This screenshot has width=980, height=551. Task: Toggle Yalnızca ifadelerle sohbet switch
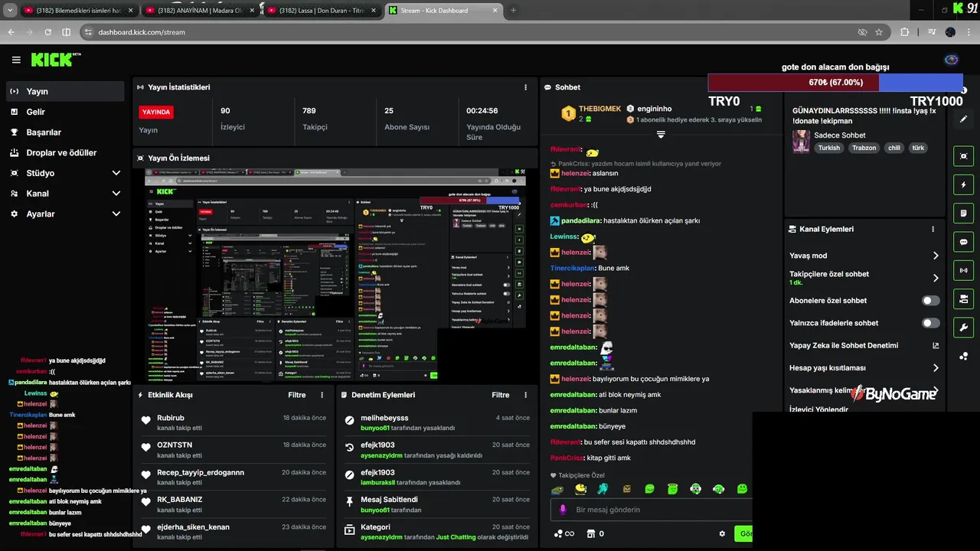(x=931, y=323)
